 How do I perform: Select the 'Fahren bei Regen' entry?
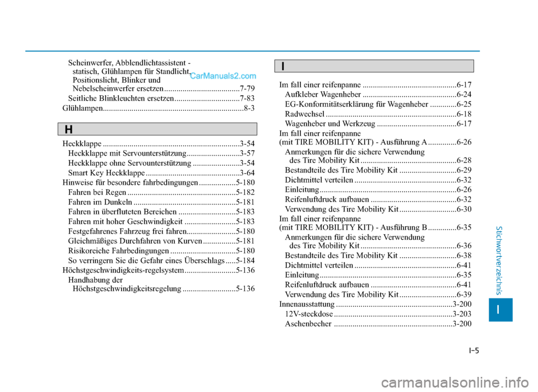tap(161, 193)
